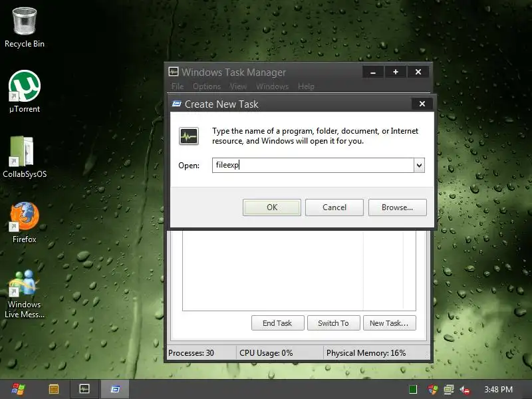Select the µTorrent desktop shortcut

(x=25, y=92)
